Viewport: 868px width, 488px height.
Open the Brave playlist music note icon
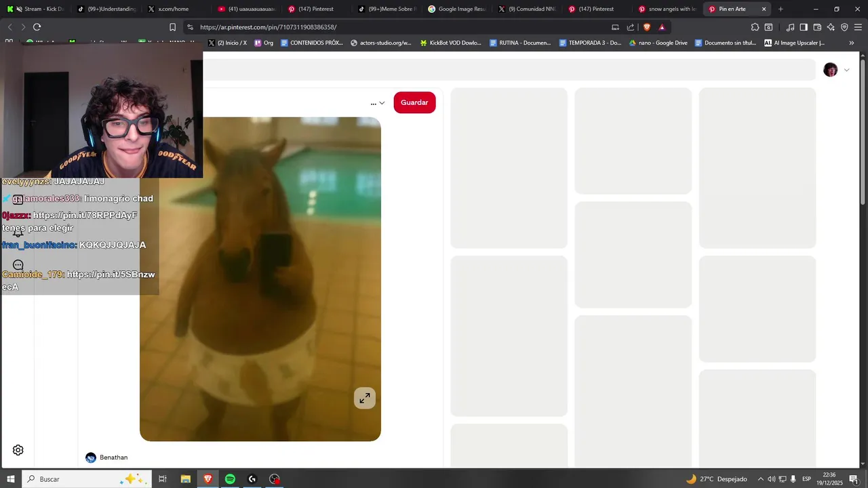(790, 27)
